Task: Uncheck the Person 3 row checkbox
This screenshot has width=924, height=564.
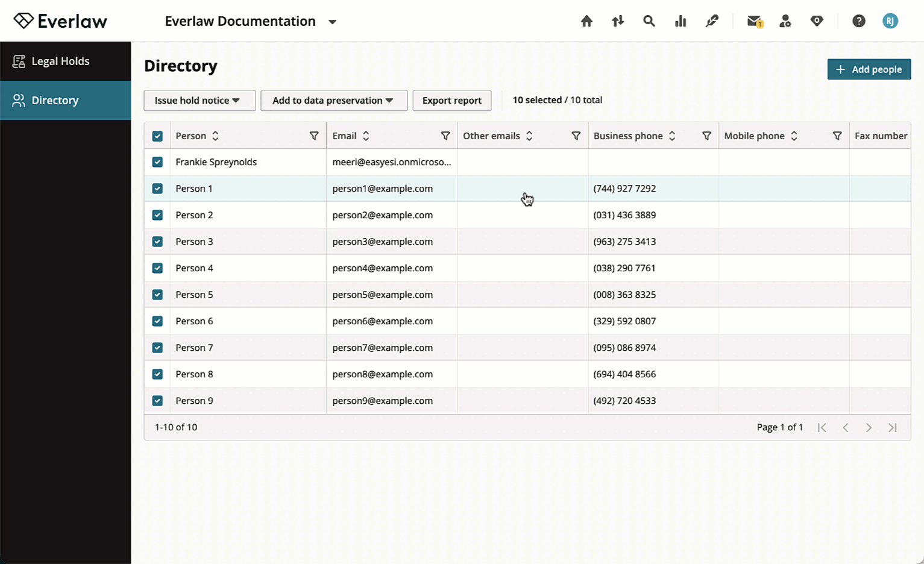Action: pos(157,242)
